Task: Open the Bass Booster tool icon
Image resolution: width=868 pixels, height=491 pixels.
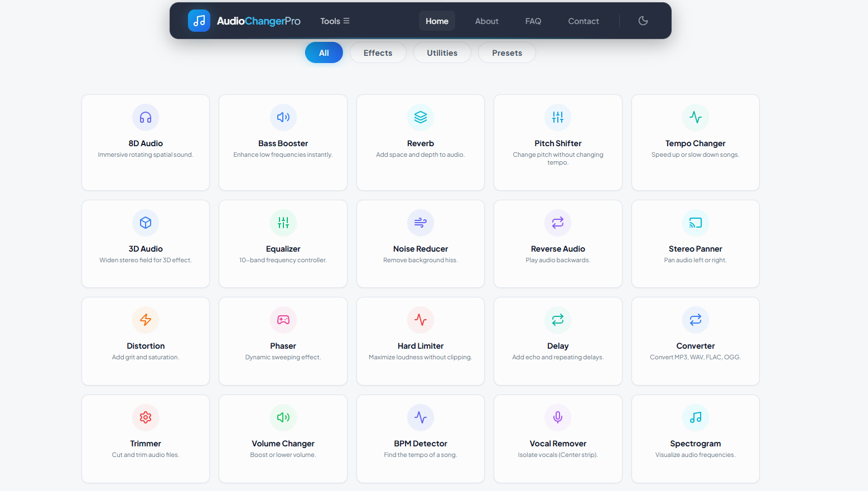Action: click(x=283, y=117)
